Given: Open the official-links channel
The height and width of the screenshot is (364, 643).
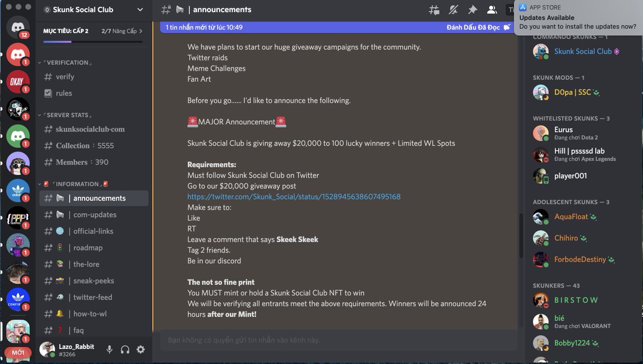Looking at the screenshot, I should (94, 231).
